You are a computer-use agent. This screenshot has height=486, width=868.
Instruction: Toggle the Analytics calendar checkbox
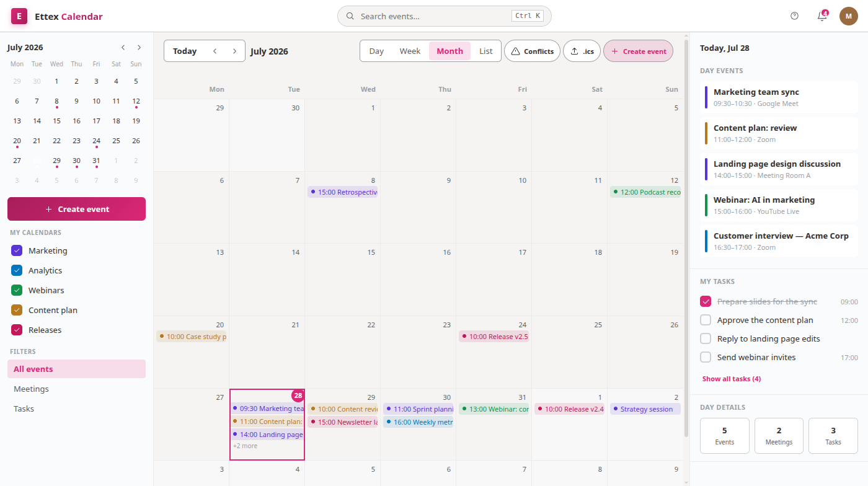point(17,270)
